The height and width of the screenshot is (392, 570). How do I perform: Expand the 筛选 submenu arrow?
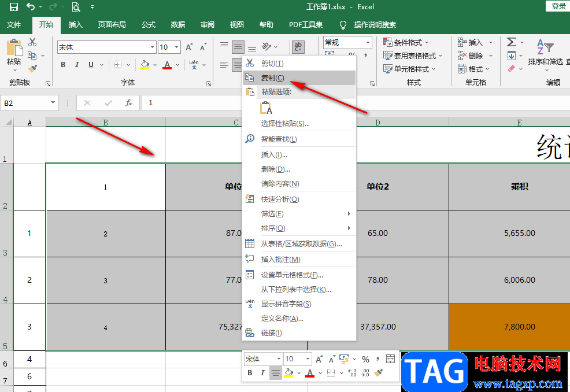(349, 213)
